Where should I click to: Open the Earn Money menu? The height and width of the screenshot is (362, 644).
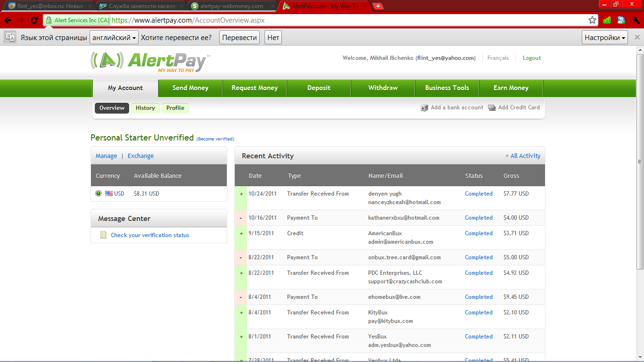tap(511, 88)
